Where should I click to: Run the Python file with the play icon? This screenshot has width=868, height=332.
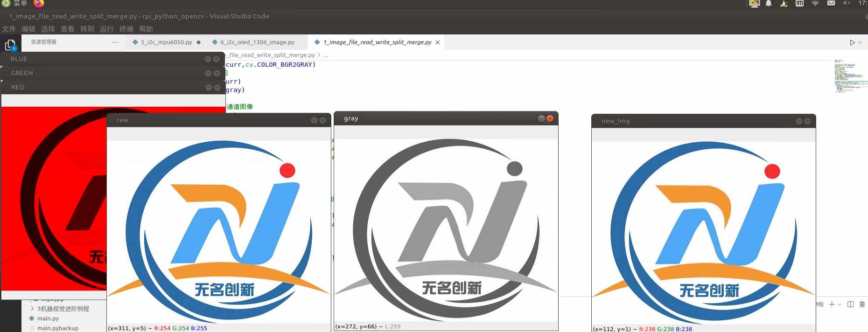pyautogui.click(x=852, y=42)
